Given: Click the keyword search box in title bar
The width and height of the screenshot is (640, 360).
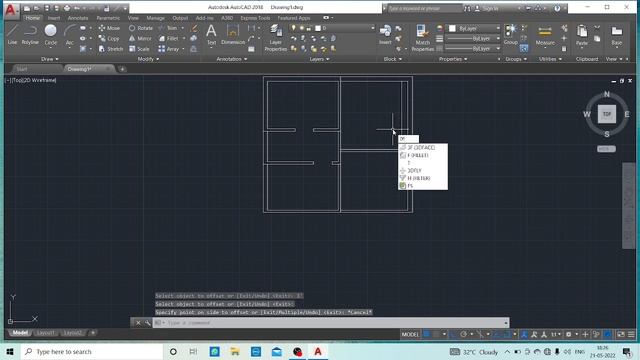Looking at the screenshot, I should (424, 8).
